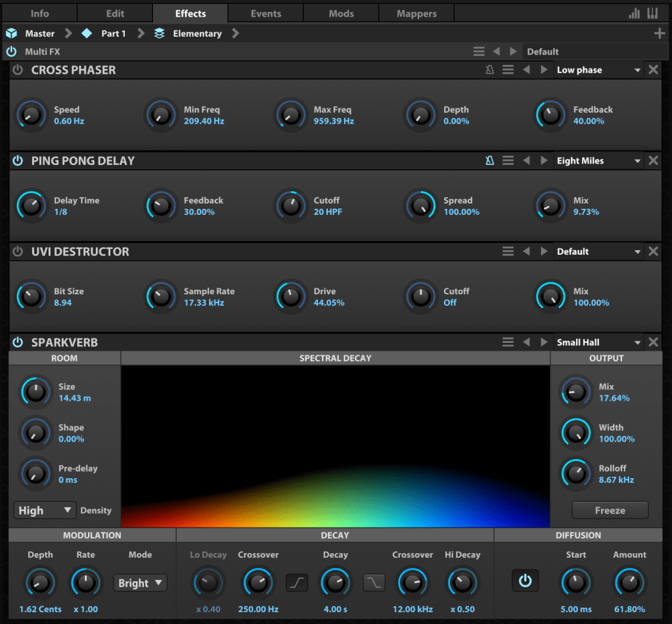The image size is (672, 624).
Task: Click the metronome sync icon in Ping Pong Delay
Action: [489, 160]
